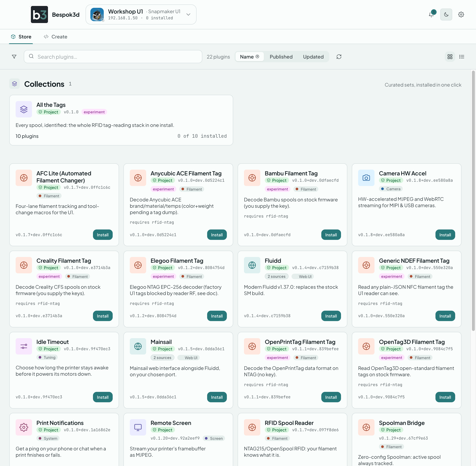Open the RFID Spool Reader plugin title
The width and height of the screenshot is (476, 466).
tap(289, 423)
